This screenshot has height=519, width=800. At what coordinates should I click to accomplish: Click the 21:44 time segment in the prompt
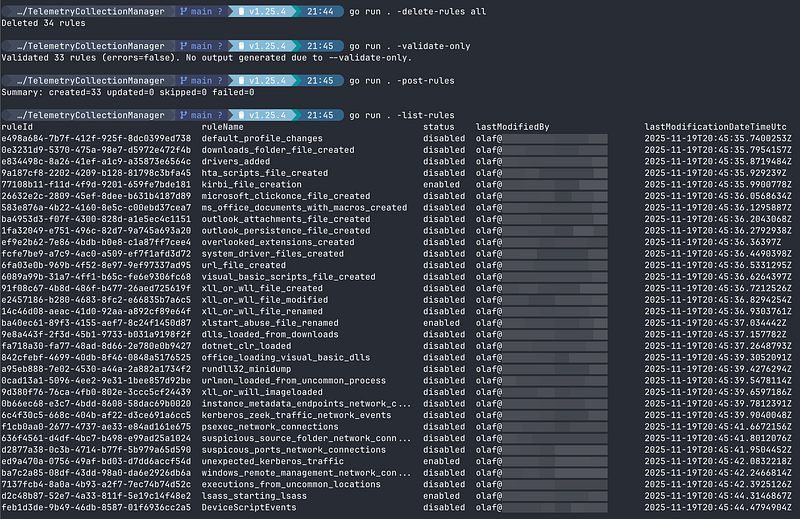click(320, 11)
